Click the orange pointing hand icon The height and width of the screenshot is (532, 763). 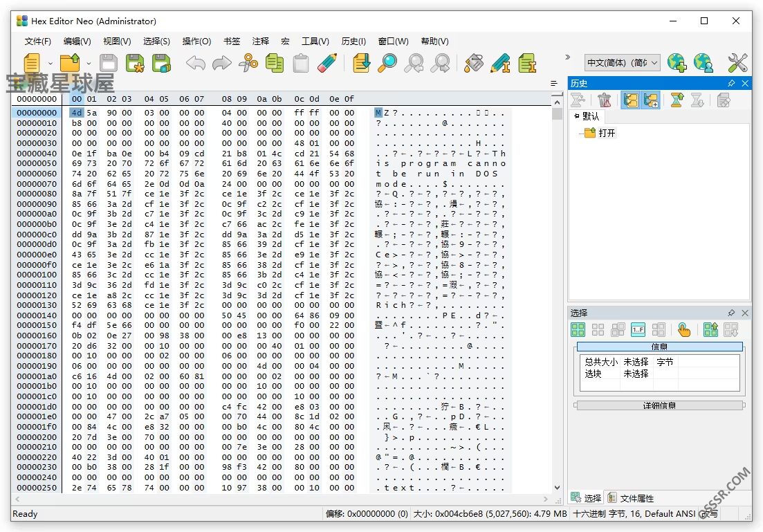[684, 330]
